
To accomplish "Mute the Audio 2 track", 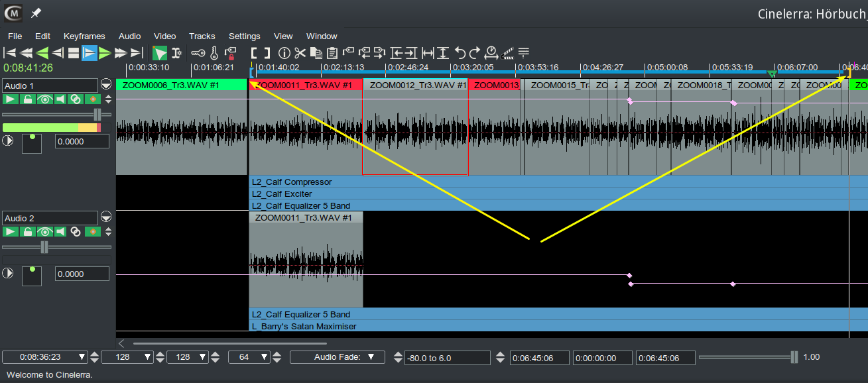I will [60, 232].
